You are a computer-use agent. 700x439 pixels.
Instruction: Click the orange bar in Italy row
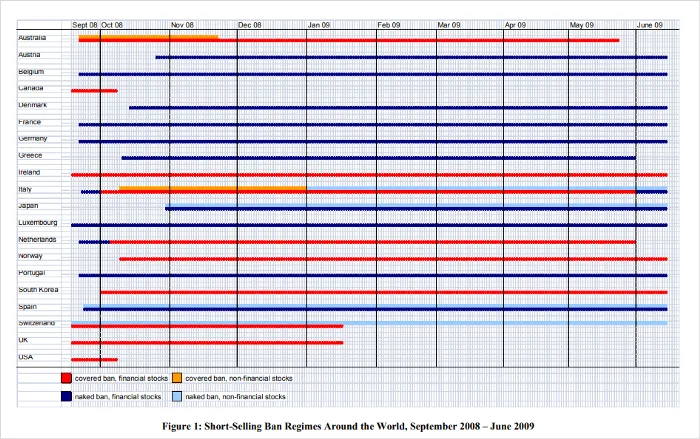point(212,188)
